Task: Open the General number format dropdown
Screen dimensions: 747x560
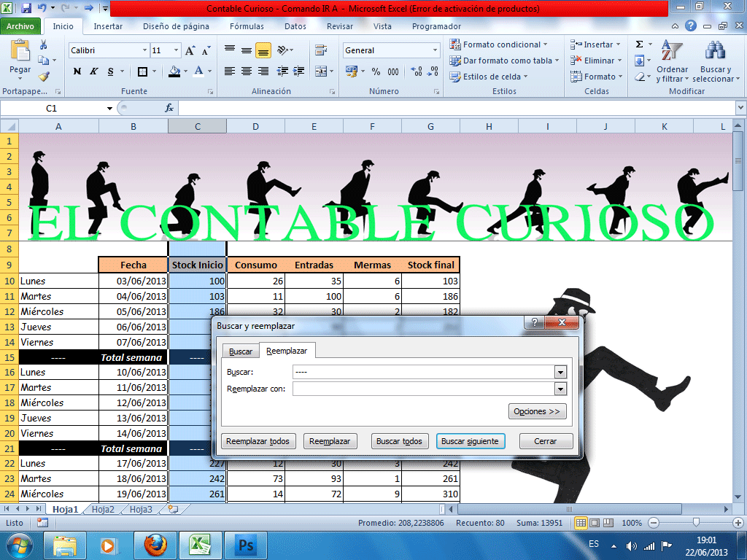Action: tap(435, 50)
